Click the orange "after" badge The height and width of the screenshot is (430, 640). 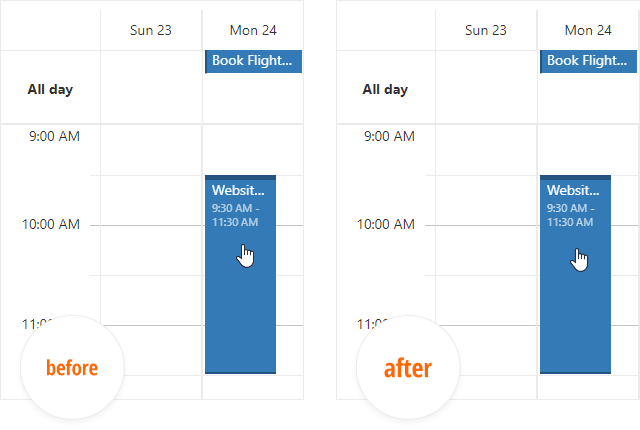(x=407, y=368)
